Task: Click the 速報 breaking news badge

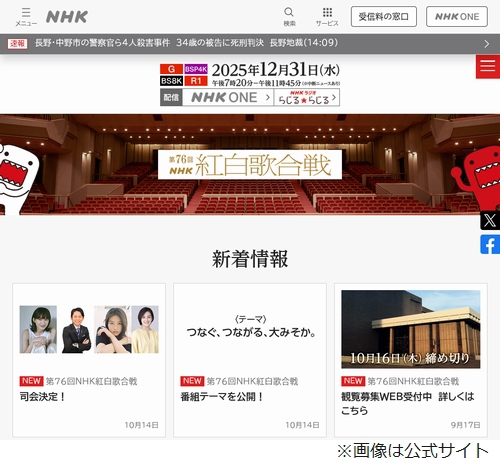Action: [x=17, y=43]
